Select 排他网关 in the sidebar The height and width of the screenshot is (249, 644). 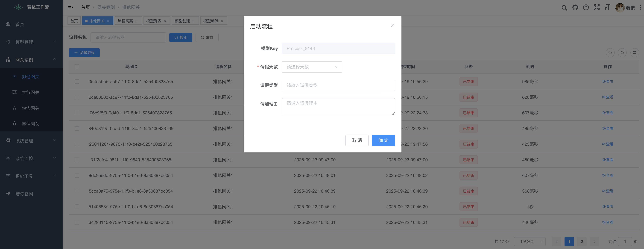[x=31, y=76]
